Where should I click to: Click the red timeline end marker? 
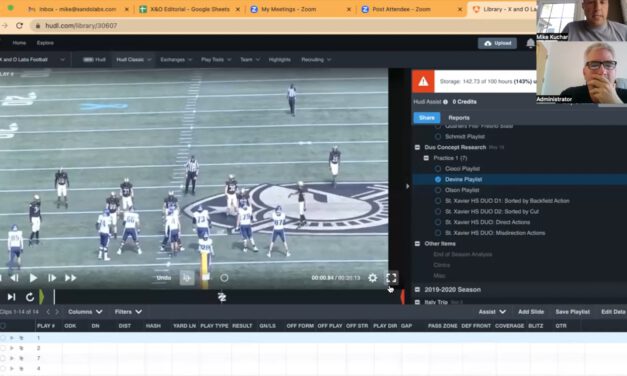tap(402, 296)
